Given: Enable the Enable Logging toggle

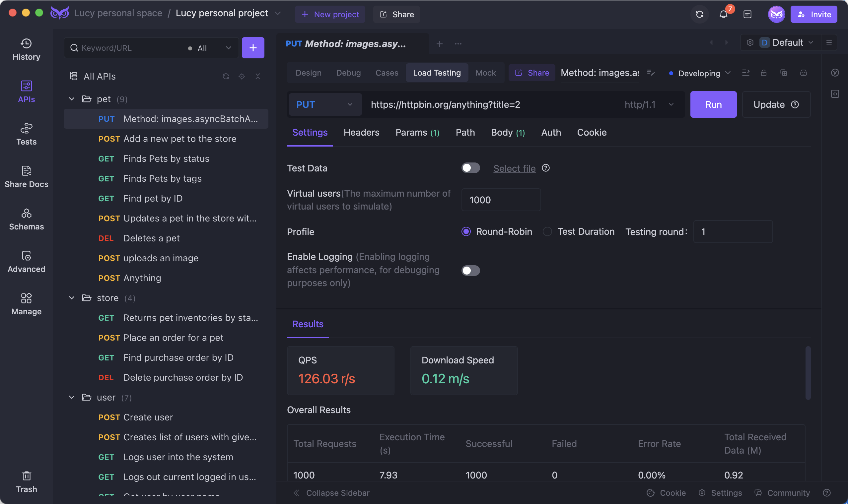Looking at the screenshot, I should [x=470, y=270].
